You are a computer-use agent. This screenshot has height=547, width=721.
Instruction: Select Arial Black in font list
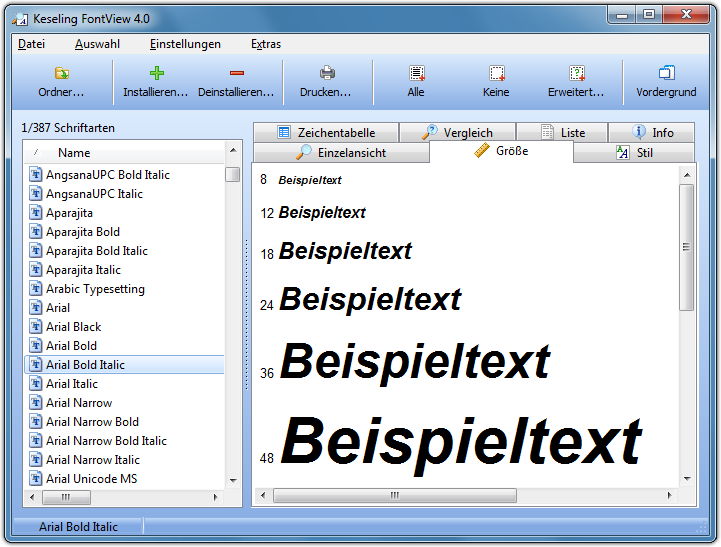point(73,327)
